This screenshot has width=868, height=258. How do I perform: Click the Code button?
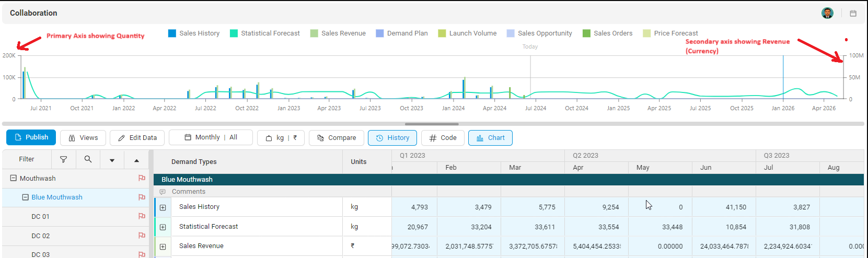click(443, 138)
